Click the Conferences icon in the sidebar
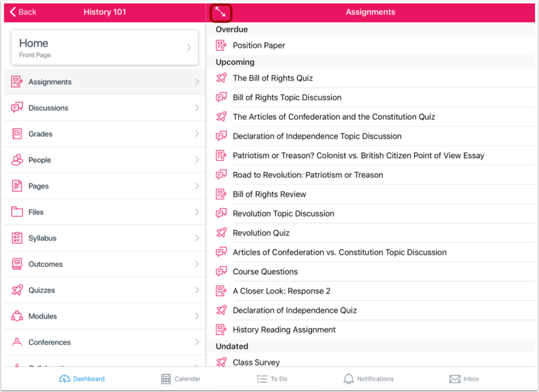Image resolution: width=539 pixels, height=392 pixels. 17,342
